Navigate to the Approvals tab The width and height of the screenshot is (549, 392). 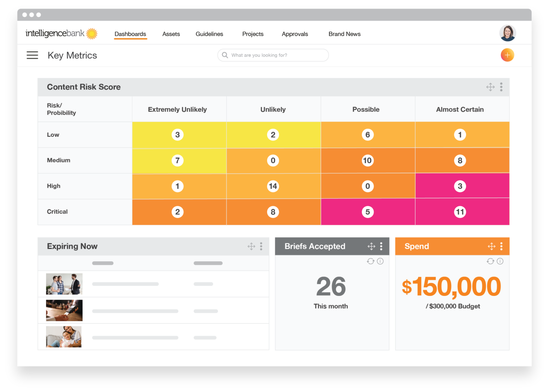(295, 34)
